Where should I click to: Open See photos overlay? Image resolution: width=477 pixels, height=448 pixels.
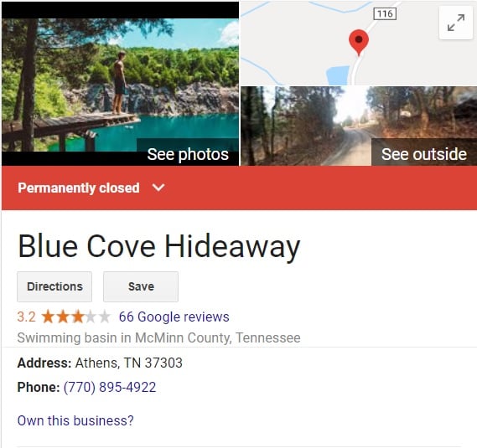(188, 154)
